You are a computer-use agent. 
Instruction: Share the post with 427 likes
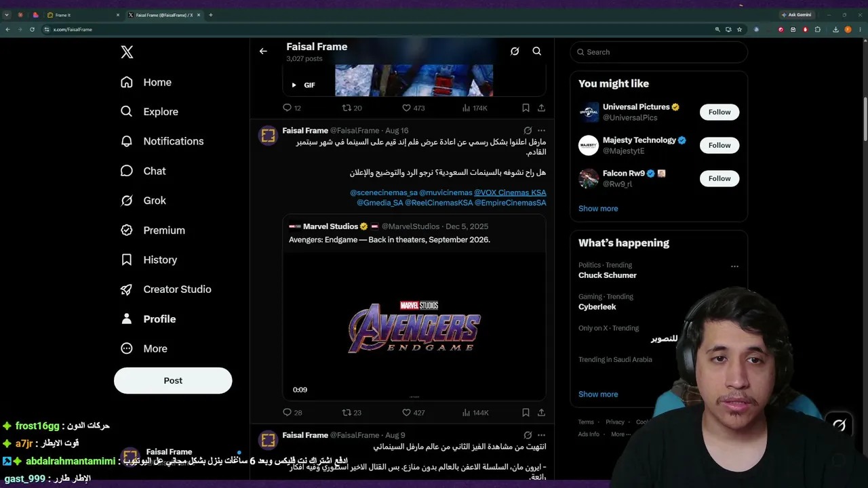[541, 412]
